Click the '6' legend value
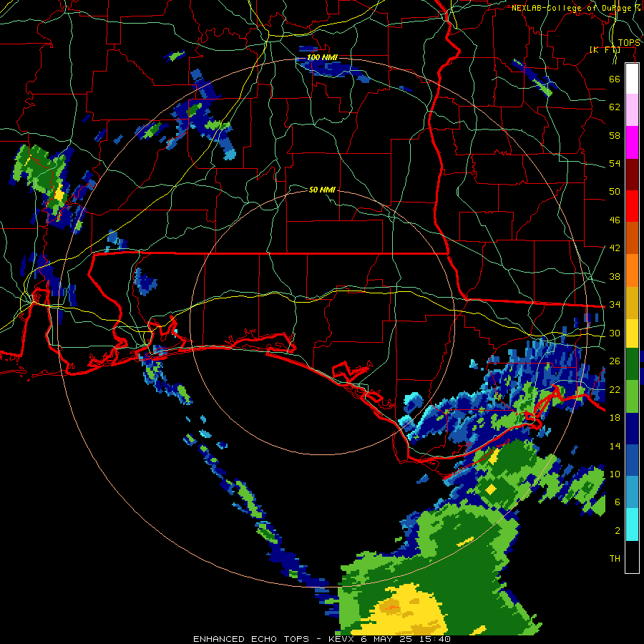The height and width of the screenshot is (644, 644). [x=618, y=502]
